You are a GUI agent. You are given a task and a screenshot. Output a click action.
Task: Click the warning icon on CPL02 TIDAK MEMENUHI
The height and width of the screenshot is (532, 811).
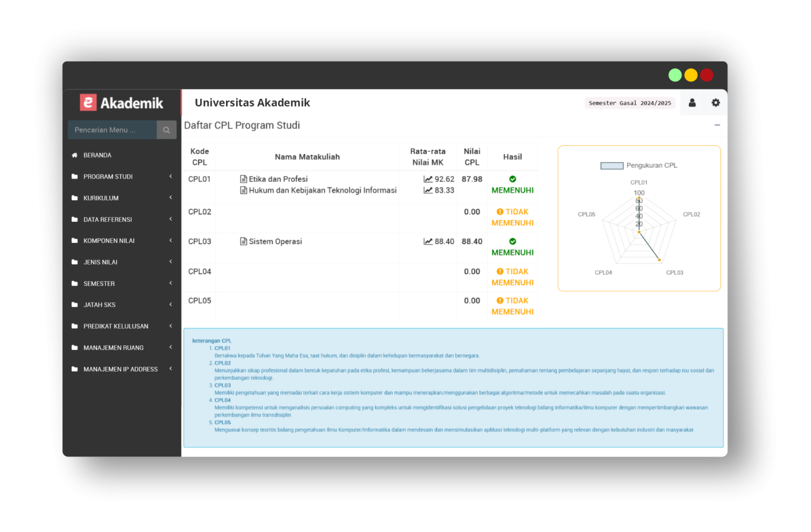coord(499,212)
